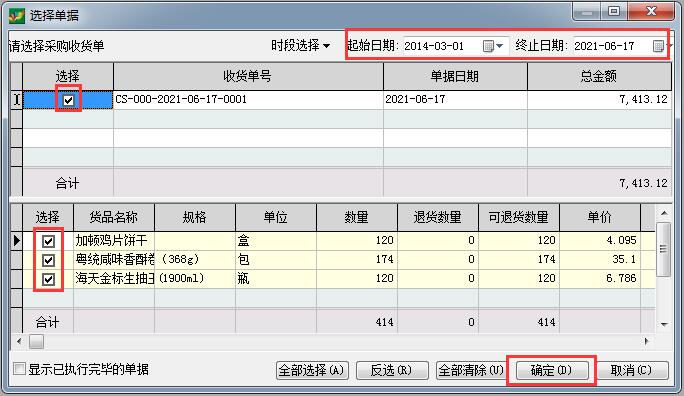Open the start date calendar picker icon
This screenshot has width=684, height=396.
[x=489, y=46]
